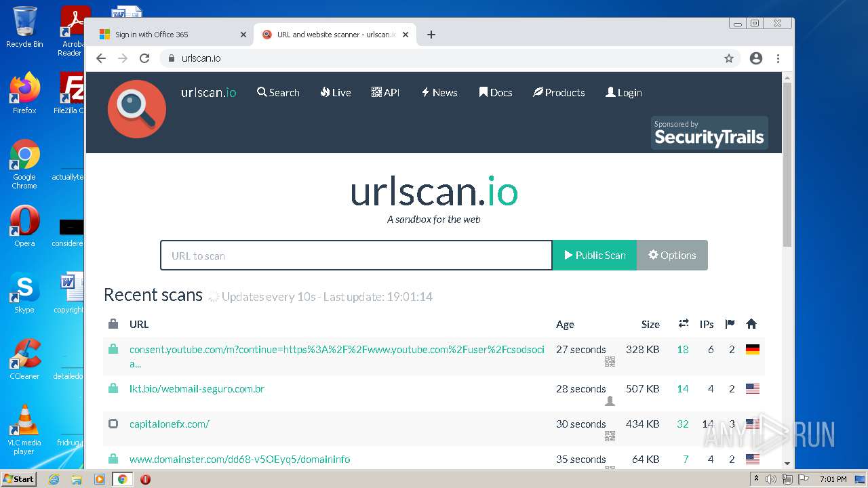The height and width of the screenshot is (488, 868).
Task: Open consent.youtube.com scan result
Action: pyautogui.click(x=337, y=357)
